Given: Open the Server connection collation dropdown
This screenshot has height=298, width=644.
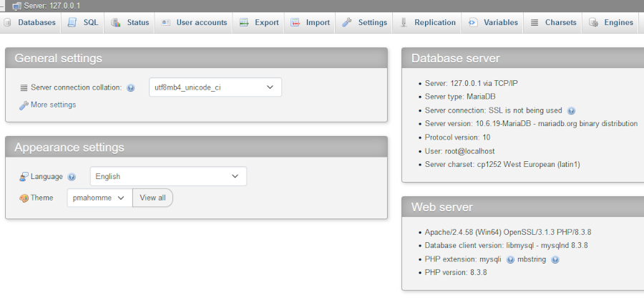Looking at the screenshot, I should tap(215, 87).
